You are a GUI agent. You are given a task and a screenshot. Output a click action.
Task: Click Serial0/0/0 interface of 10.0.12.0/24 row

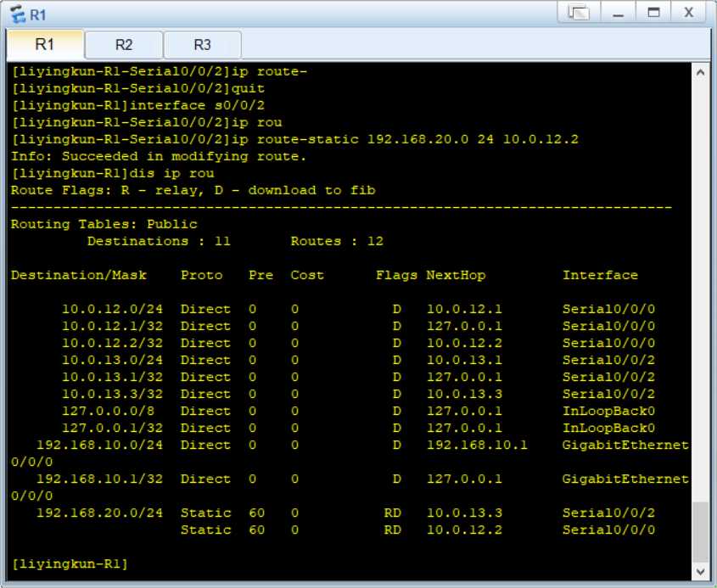(608, 309)
